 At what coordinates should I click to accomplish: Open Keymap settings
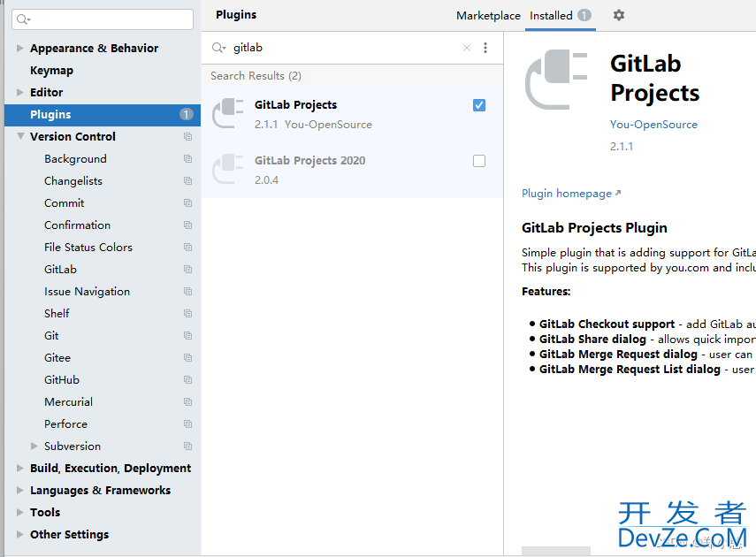[51, 71]
